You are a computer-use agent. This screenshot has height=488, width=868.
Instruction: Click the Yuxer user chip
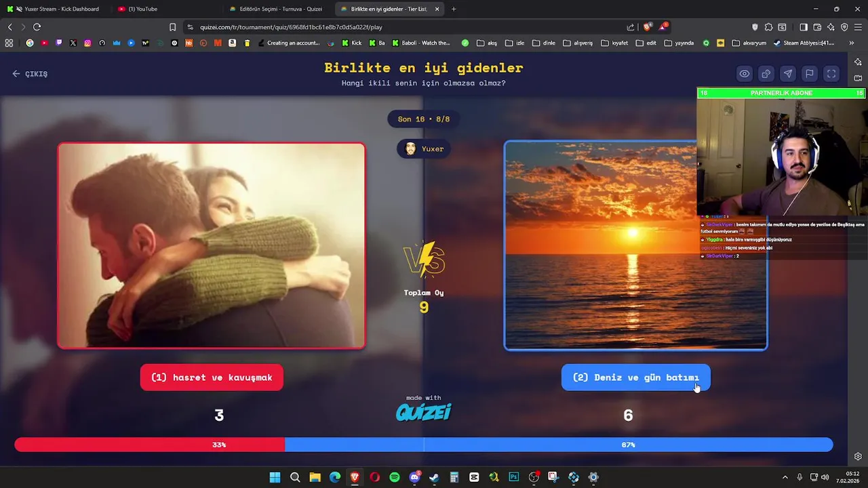click(x=424, y=149)
